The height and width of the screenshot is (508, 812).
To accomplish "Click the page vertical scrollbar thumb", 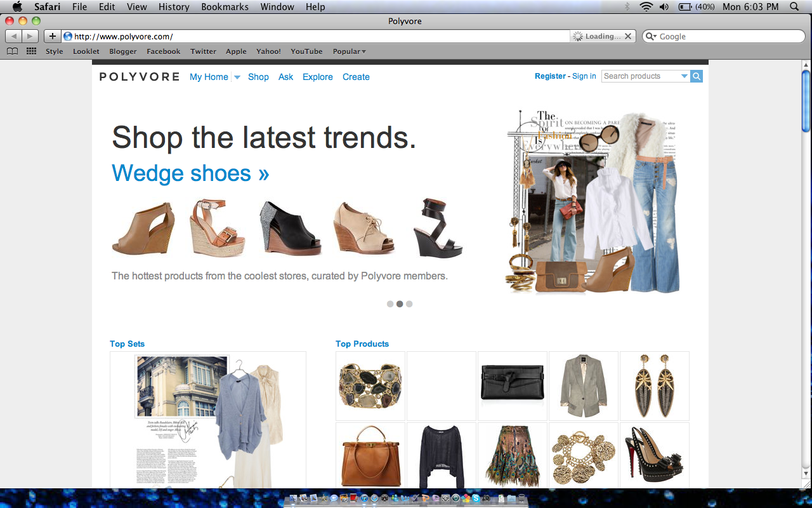I will click(806, 101).
